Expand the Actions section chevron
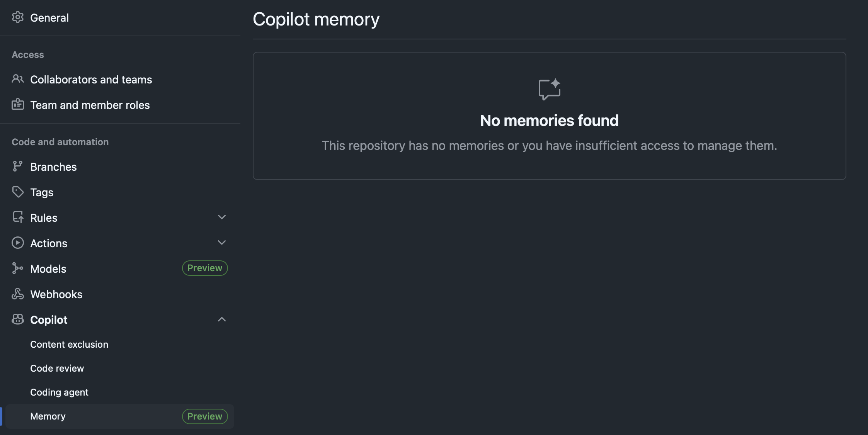868x435 pixels. click(x=222, y=243)
